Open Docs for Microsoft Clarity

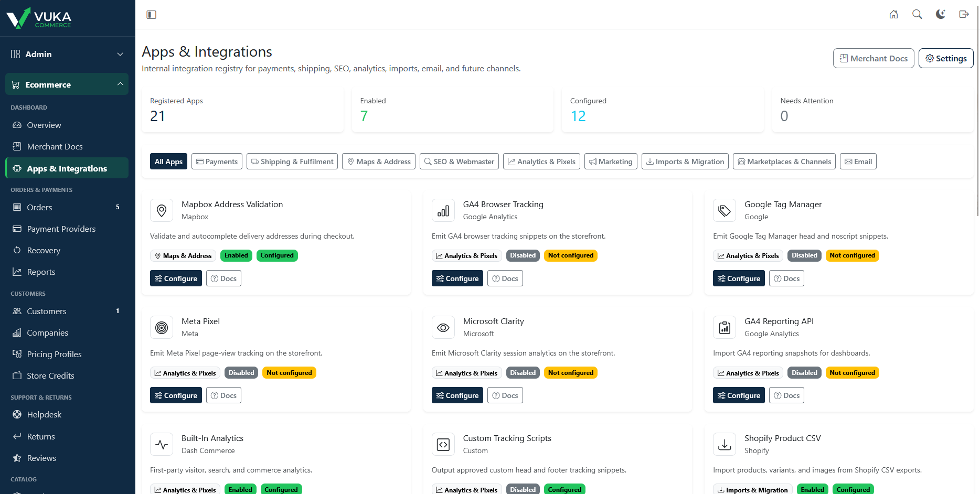coord(505,395)
